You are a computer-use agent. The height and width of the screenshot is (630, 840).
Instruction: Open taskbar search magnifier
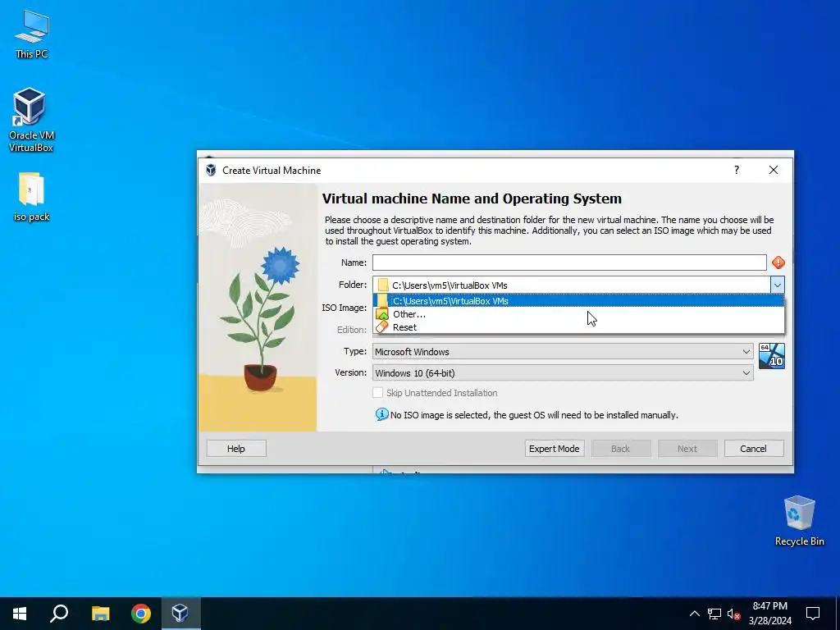(x=59, y=614)
